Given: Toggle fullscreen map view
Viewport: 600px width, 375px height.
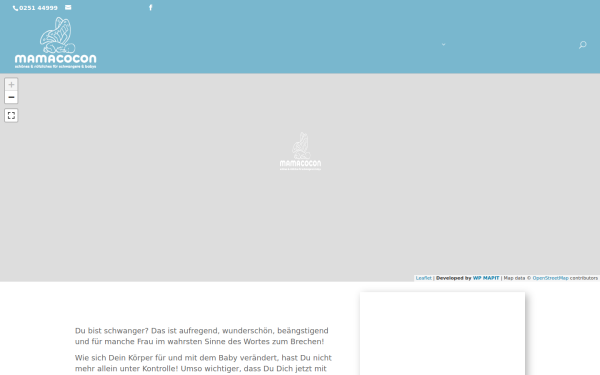Looking at the screenshot, I should pos(11,115).
